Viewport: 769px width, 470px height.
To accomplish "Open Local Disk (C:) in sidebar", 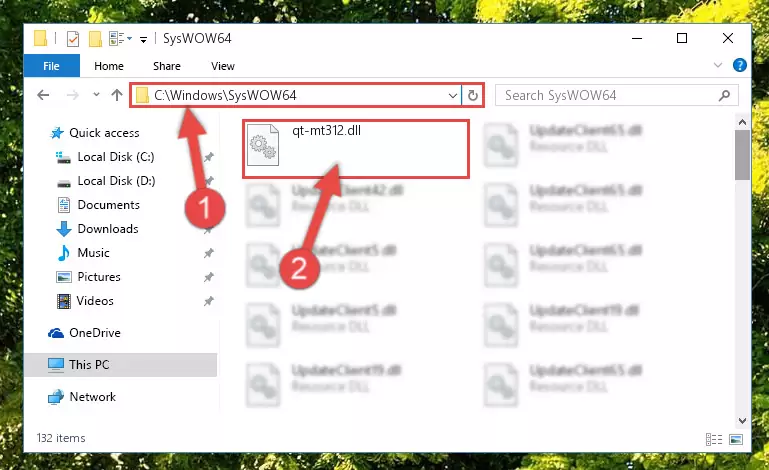I will [116, 157].
